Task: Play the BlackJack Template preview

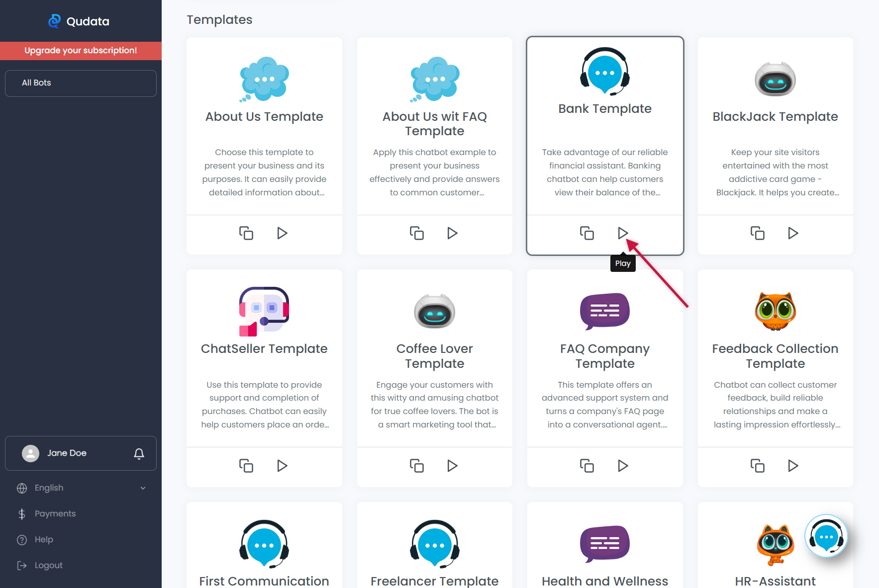Action: pos(793,233)
